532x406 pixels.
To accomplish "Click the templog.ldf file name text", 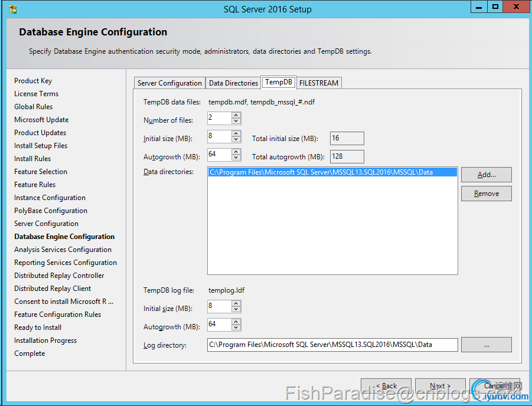I will pyautogui.click(x=226, y=290).
